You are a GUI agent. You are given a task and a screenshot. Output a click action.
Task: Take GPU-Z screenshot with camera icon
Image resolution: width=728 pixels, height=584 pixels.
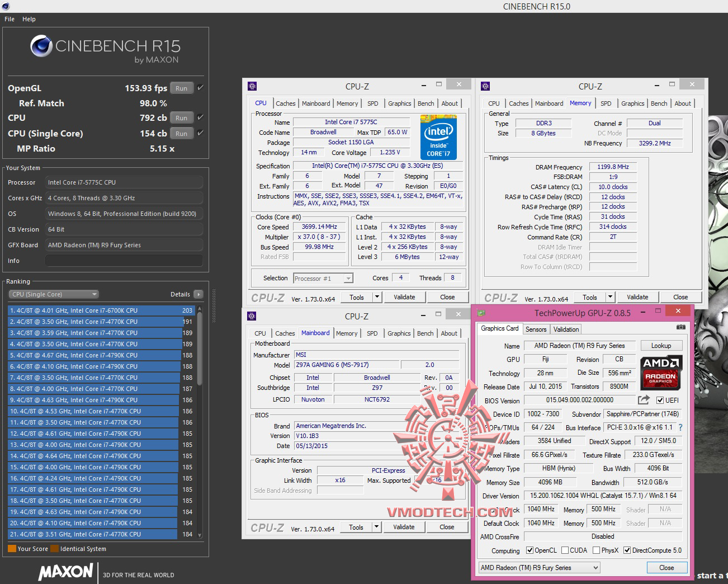coord(680,327)
